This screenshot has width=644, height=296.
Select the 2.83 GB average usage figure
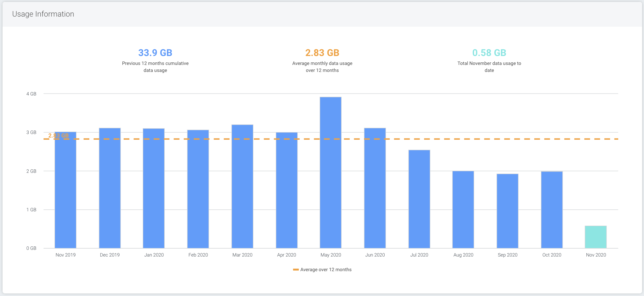coord(322,53)
